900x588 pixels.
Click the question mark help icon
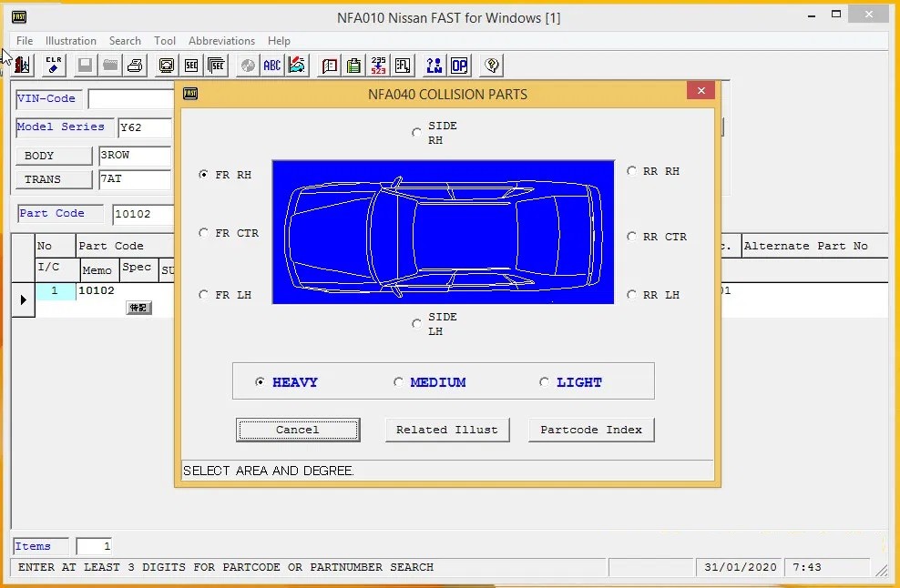click(492, 65)
